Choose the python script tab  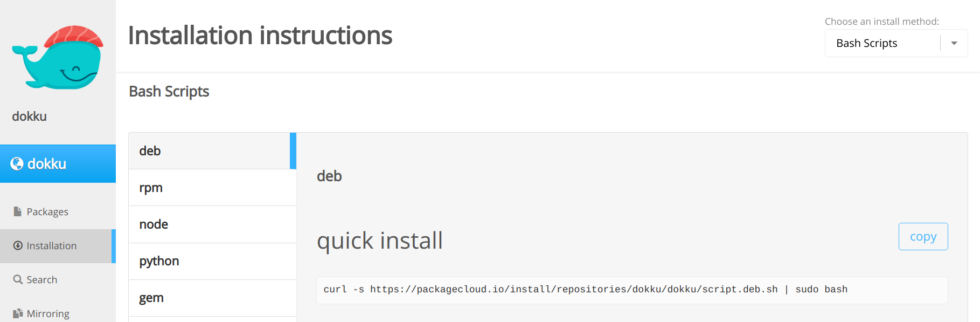click(x=212, y=261)
